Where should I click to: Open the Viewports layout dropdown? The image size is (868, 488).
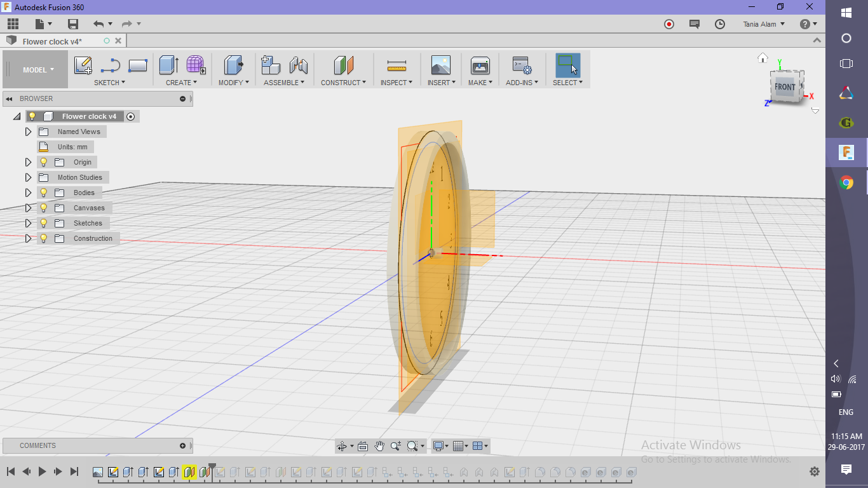(481, 446)
